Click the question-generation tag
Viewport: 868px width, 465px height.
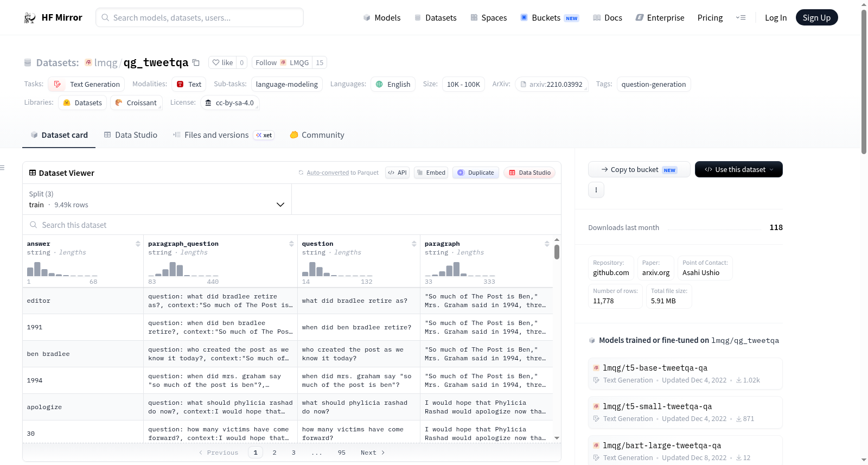[x=654, y=84]
